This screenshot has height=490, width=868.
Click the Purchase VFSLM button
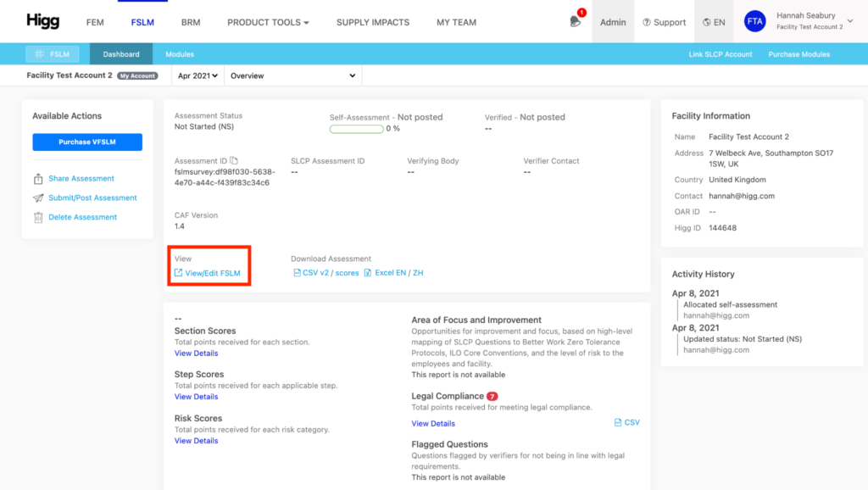[87, 142]
